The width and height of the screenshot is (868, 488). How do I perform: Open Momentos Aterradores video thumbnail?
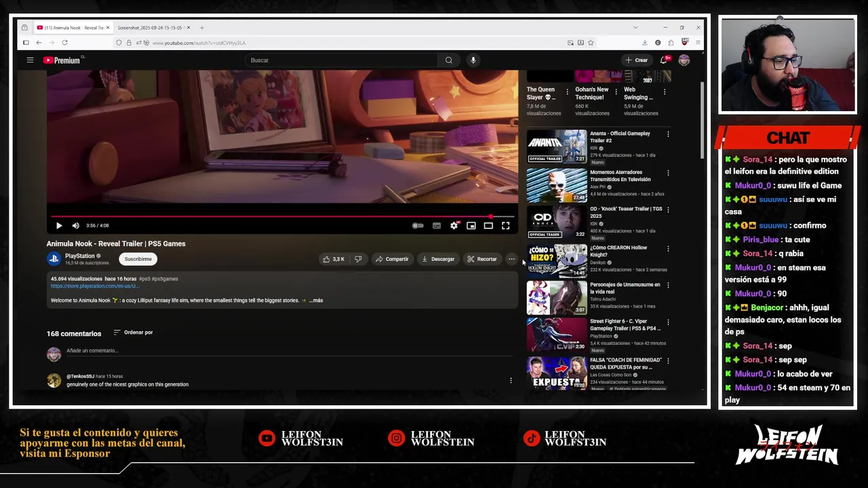[557, 185]
